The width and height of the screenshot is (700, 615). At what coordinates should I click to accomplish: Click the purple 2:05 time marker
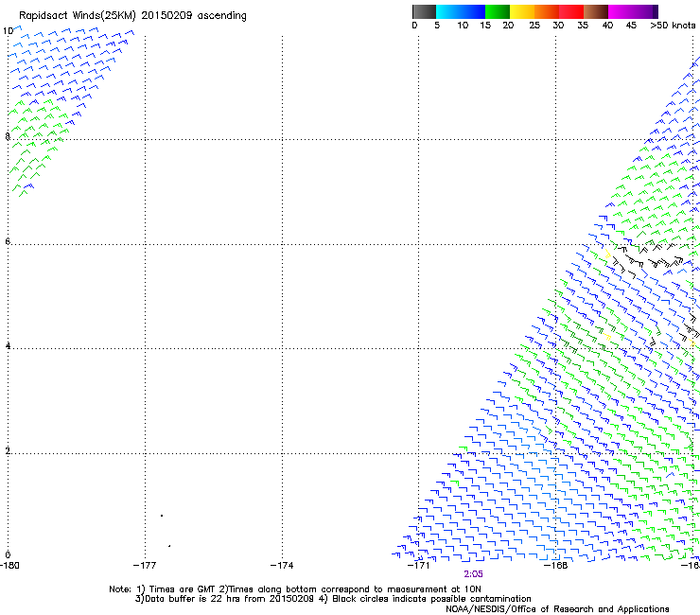click(x=473, y=574)
